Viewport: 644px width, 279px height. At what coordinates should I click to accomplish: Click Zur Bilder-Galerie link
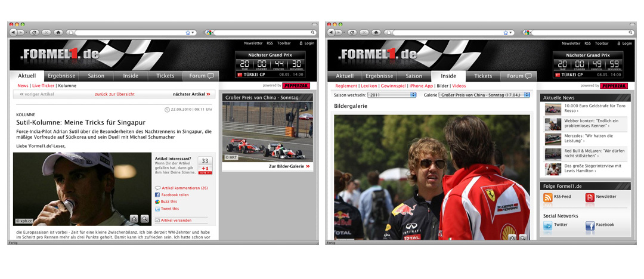click(289, 166)
